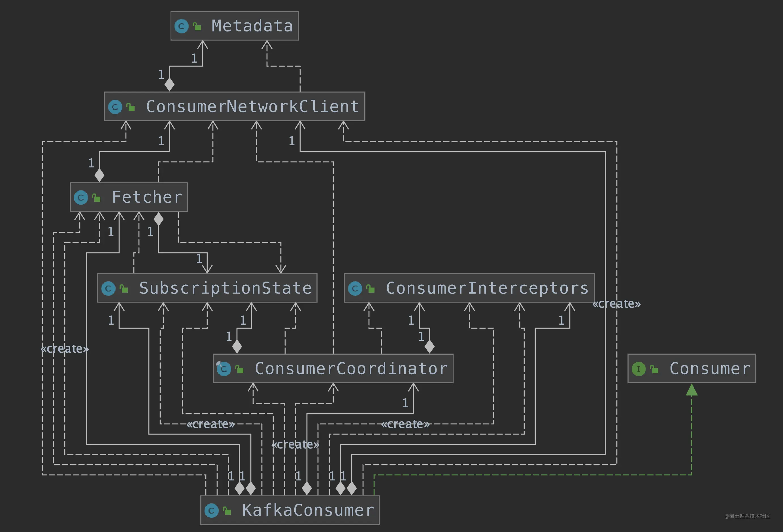Select the ConsumerNetworkClient class label
783x532 pixels.
pos(253,107)
